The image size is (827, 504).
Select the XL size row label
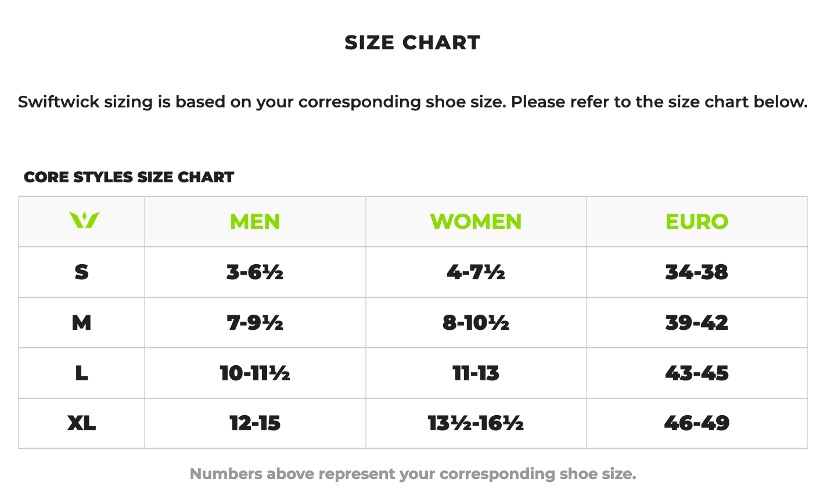point(81,423)
